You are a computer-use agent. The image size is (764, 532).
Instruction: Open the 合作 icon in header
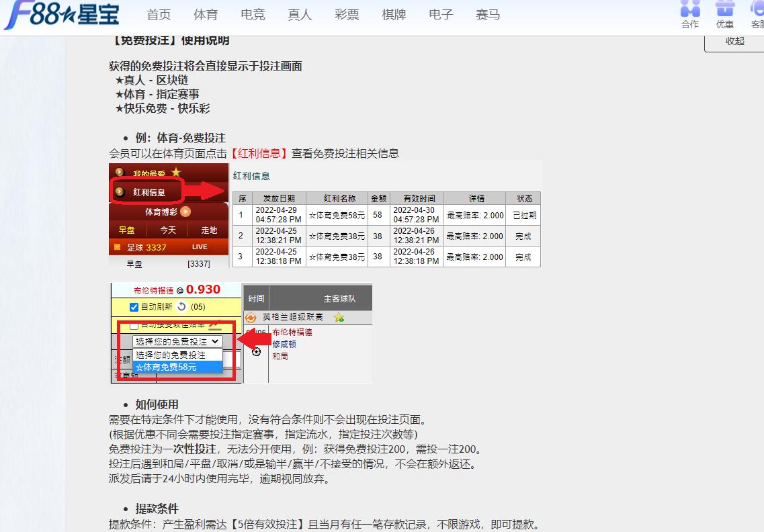coord(690,15)
